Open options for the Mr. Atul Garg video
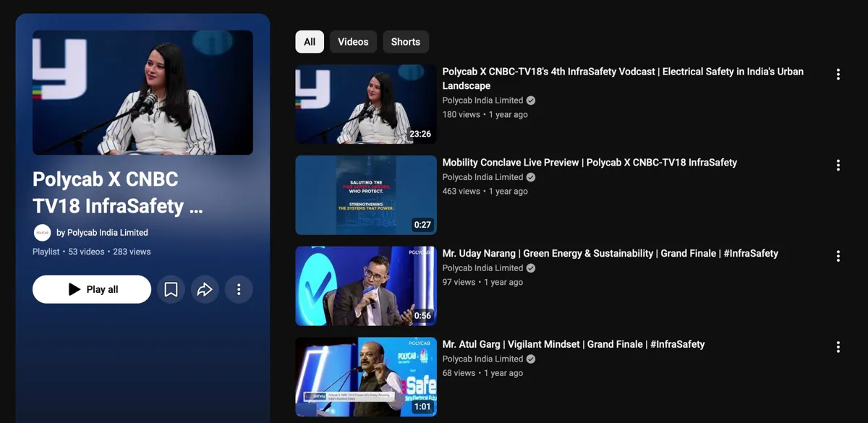Screen dimensions: 868x423 838,347
